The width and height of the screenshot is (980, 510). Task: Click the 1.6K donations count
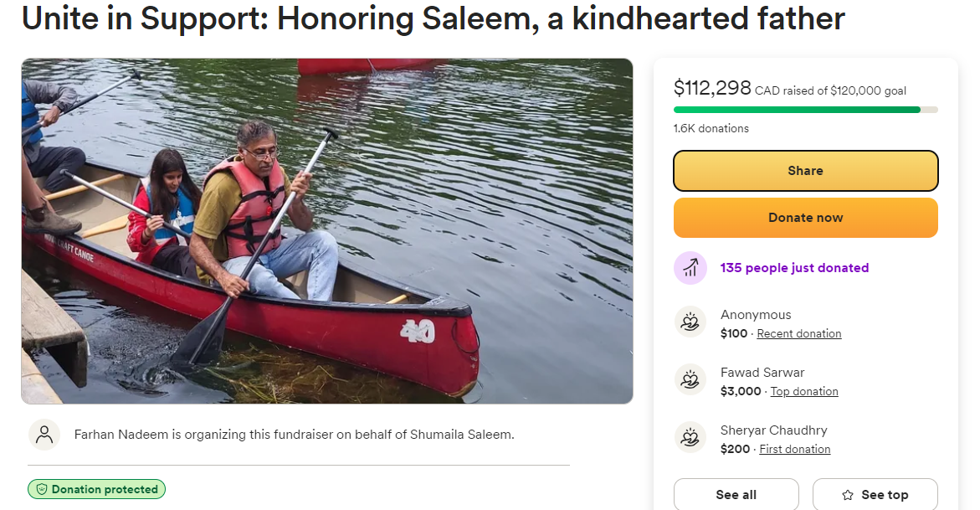coord(711,128)
